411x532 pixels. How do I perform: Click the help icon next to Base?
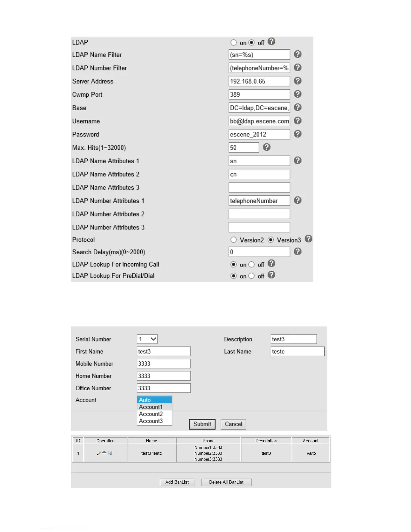tap(298, 107)
